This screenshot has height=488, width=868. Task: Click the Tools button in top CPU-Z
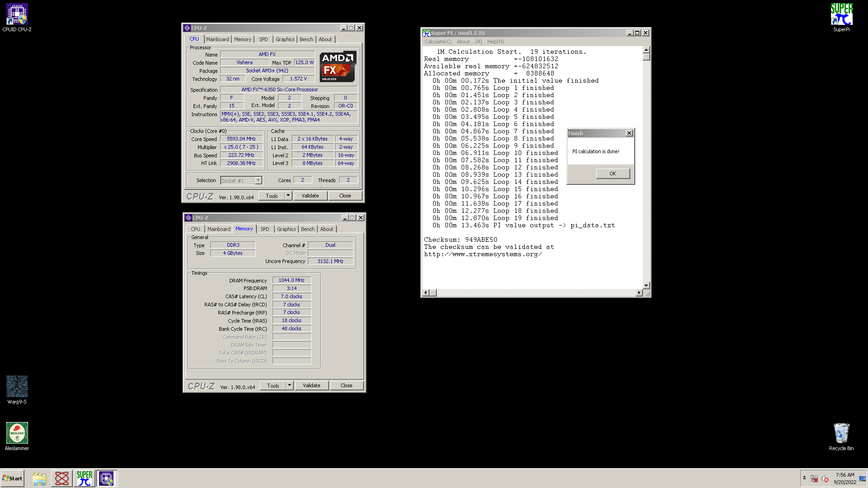point(272,196)
